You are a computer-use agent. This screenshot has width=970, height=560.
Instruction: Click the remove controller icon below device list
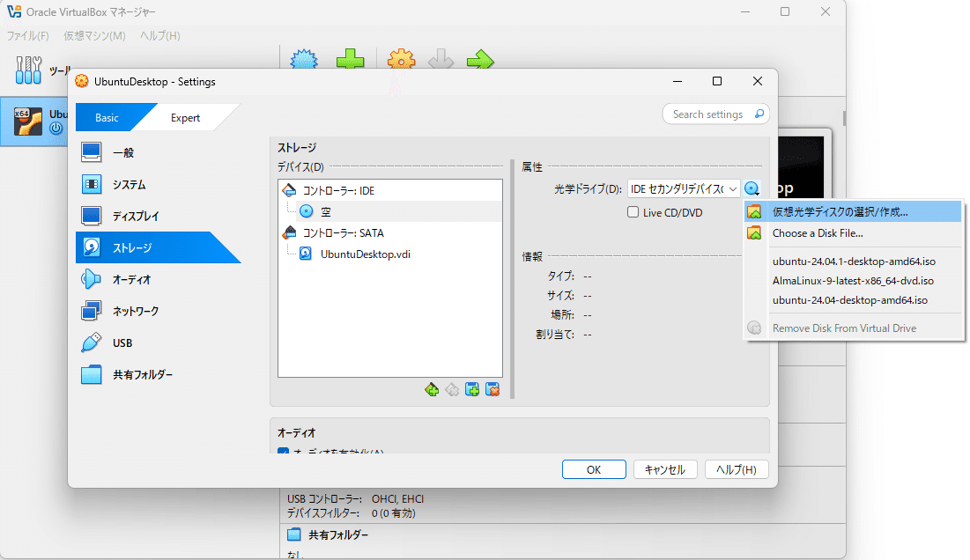(x=452, y=389)
